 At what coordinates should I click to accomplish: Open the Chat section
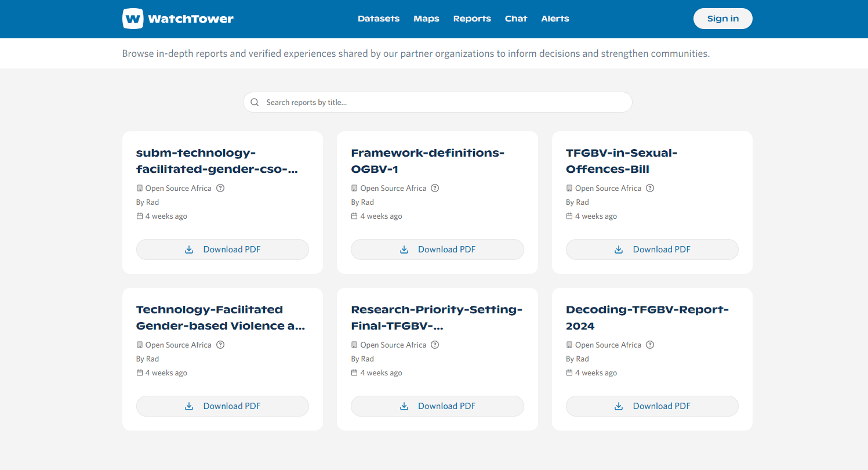click(x=515, y=19)
